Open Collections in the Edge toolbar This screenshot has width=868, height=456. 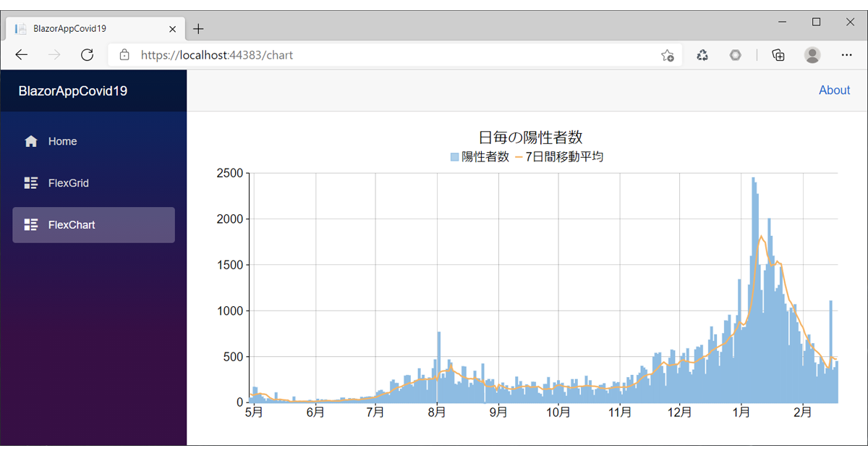point(778,54)
